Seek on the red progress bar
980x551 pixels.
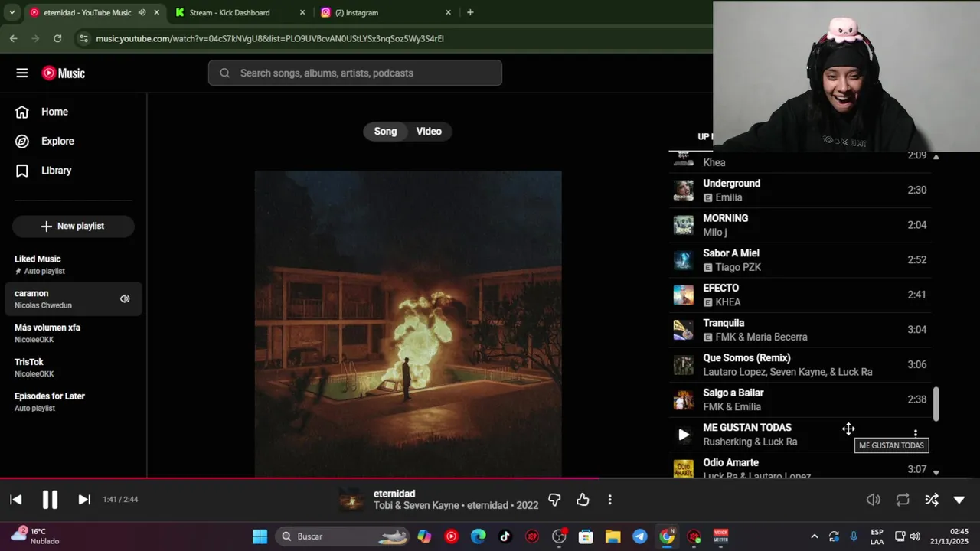[x=299, y=479]
